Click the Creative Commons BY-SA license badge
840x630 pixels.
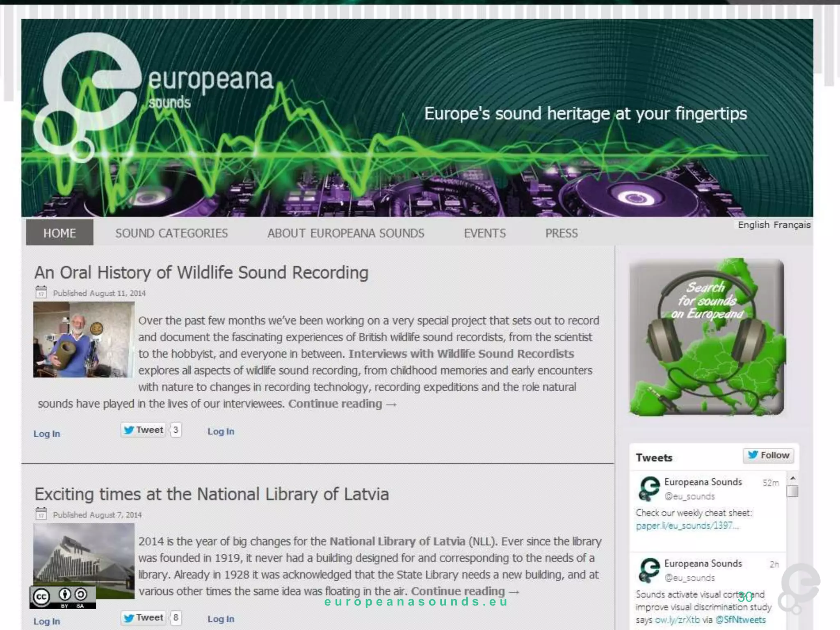coord(63,597)
